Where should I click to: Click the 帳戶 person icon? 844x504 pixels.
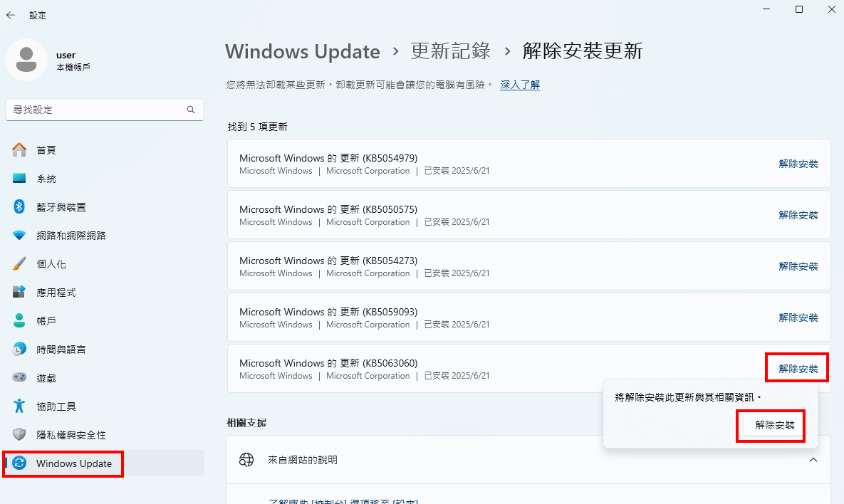pos(19,320)
